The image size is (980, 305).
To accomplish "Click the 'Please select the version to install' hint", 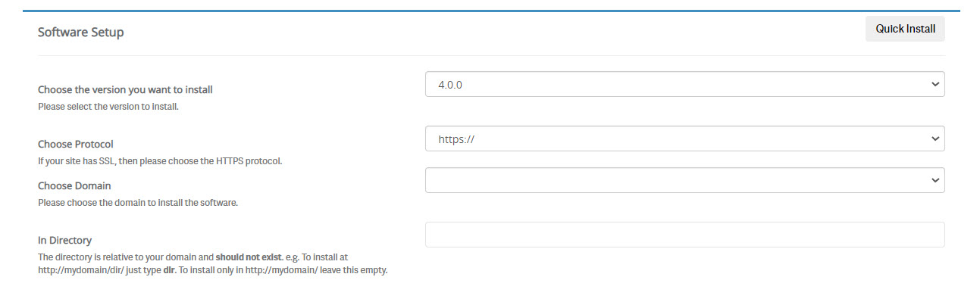I will pos(108,107).
